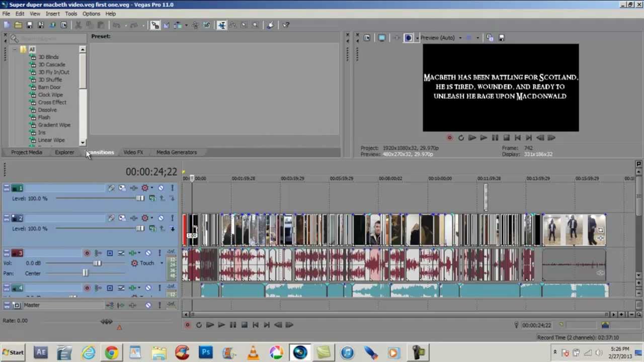
Task: Click the transitions list scroll-down arrow
Action: (83, 143)
